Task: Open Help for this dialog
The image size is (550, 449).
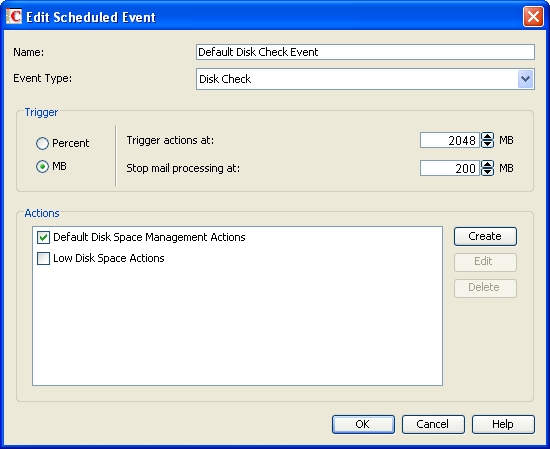Action: pyautogui.click(x=503, y=424)
